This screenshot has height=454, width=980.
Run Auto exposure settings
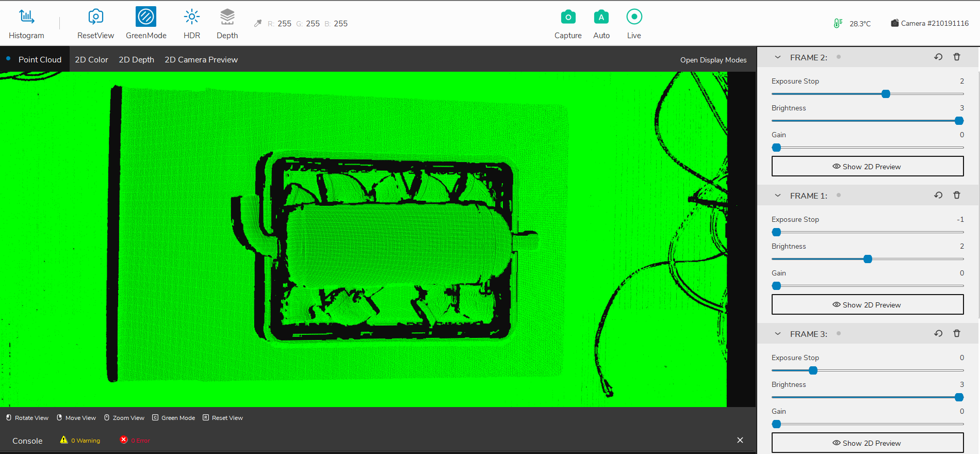(601, 17)
